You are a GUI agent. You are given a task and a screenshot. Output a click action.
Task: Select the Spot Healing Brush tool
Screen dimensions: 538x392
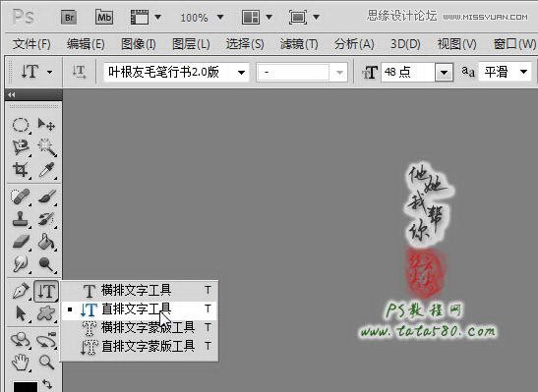coord(21,196)
